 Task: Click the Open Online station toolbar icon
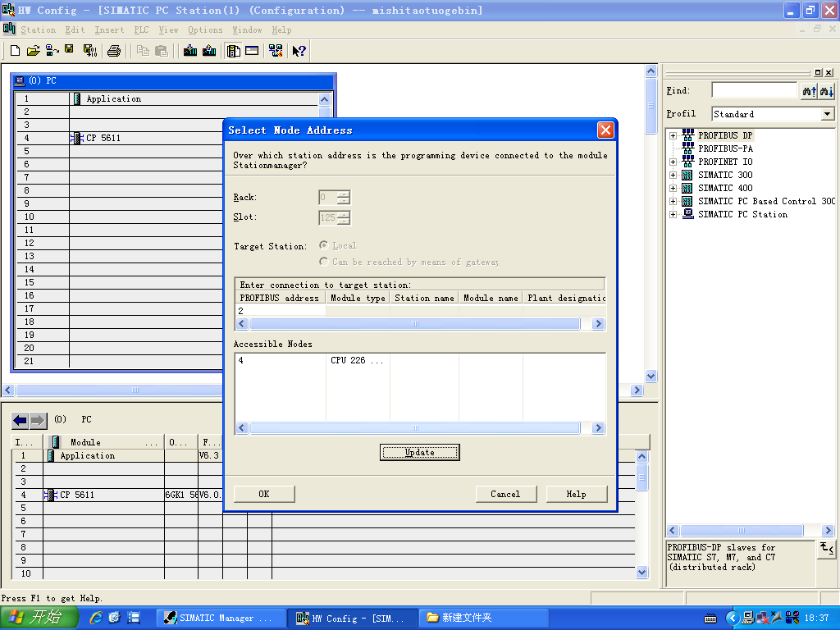click(52, 51)
